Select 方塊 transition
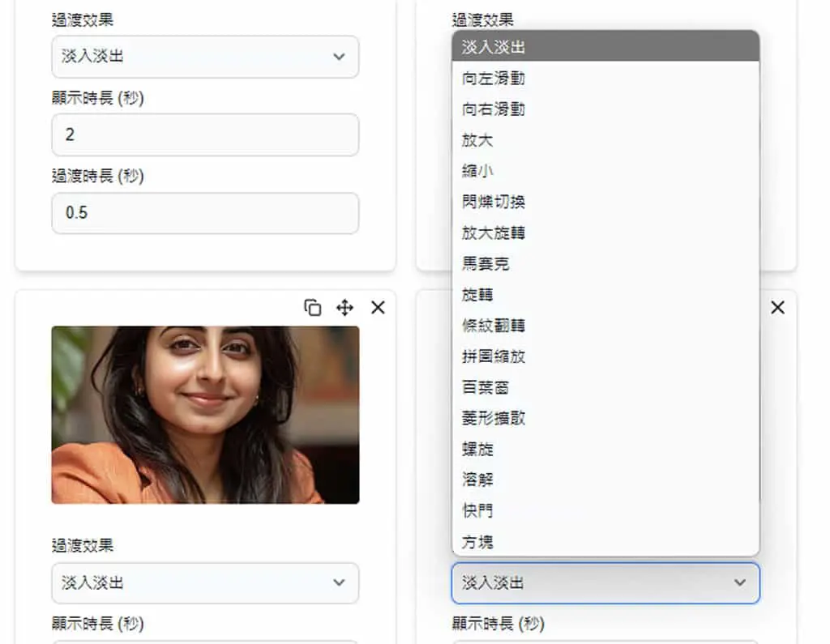The width and height of the screenshot is (830, 644). [605, 541]
